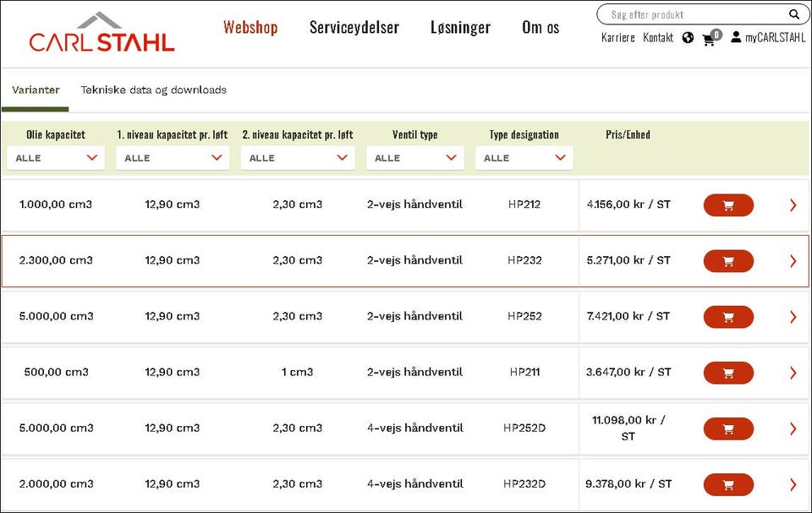Open the Løsninger menu
The height and width of the screenshot is (513, 812).
460,27
